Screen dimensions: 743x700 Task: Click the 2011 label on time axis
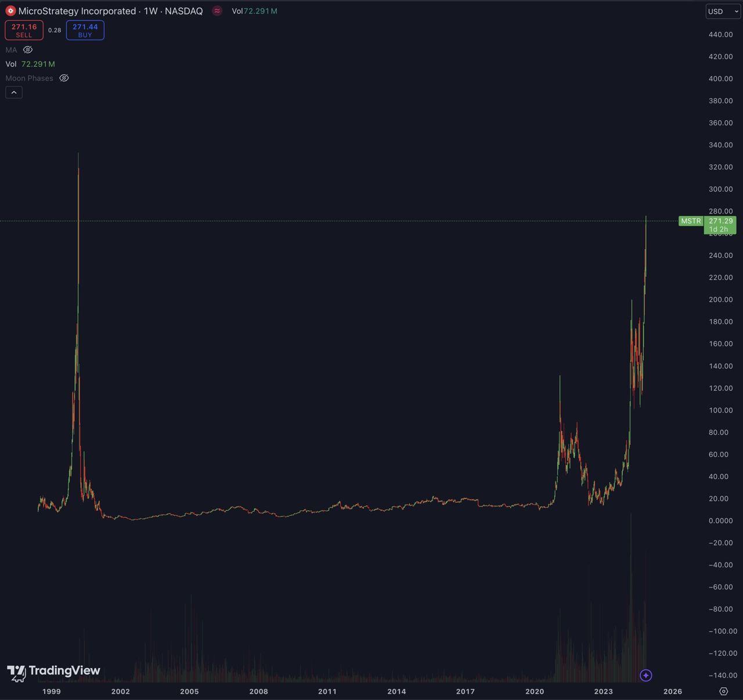pos(327,691)
